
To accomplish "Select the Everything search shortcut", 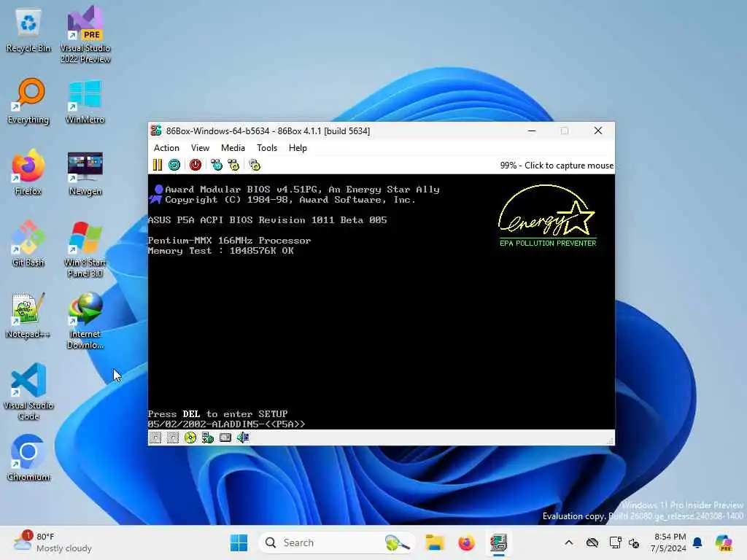I will [28, 101].
